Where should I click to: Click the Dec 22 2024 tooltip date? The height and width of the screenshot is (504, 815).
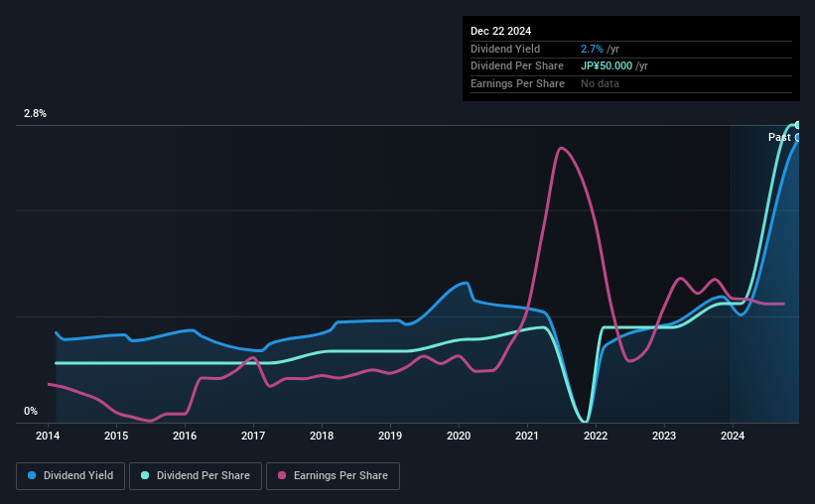pos(500,31)
